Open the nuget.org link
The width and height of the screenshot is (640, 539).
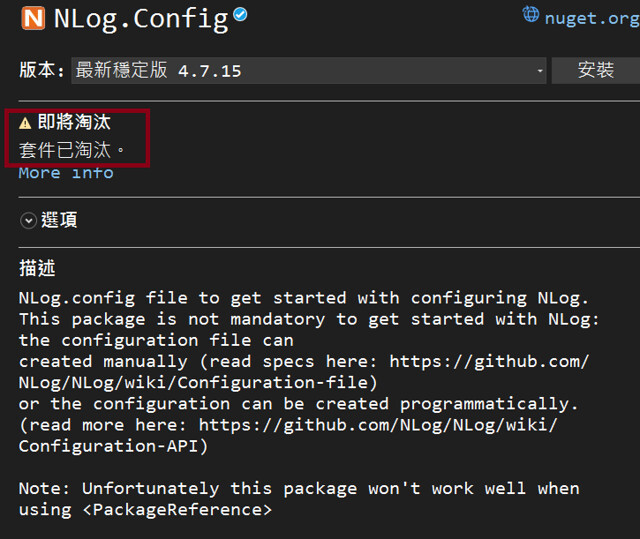point(591,17)
